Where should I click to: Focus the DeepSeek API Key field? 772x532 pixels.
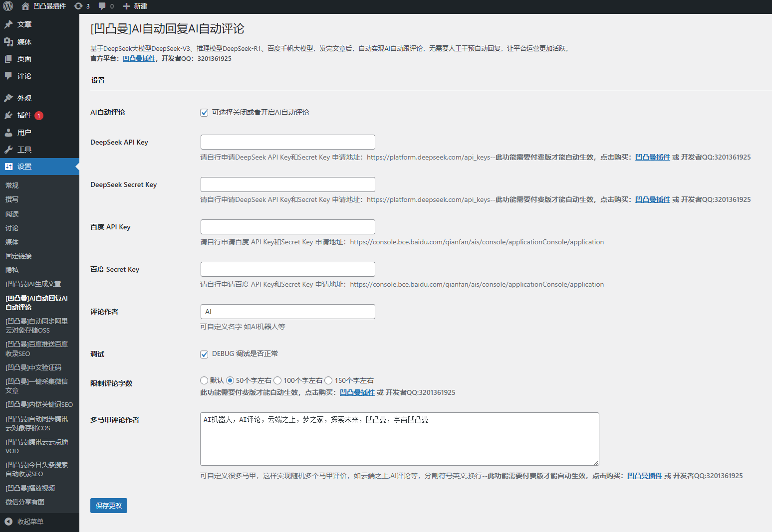[x=288, y=142]
